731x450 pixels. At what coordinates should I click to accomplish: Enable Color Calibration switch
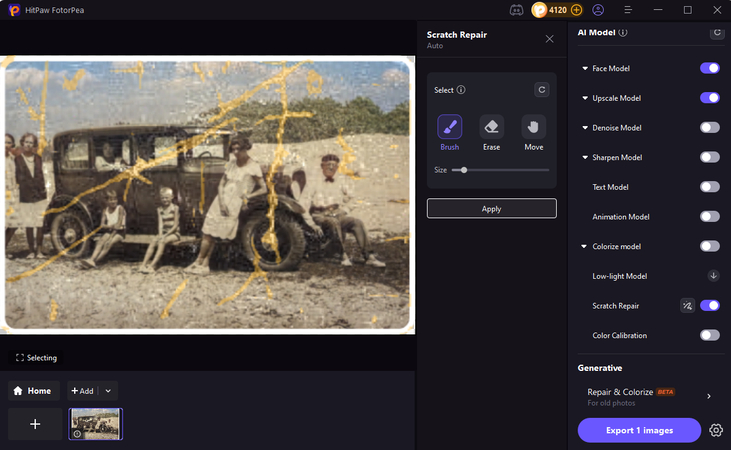point(710,335)
